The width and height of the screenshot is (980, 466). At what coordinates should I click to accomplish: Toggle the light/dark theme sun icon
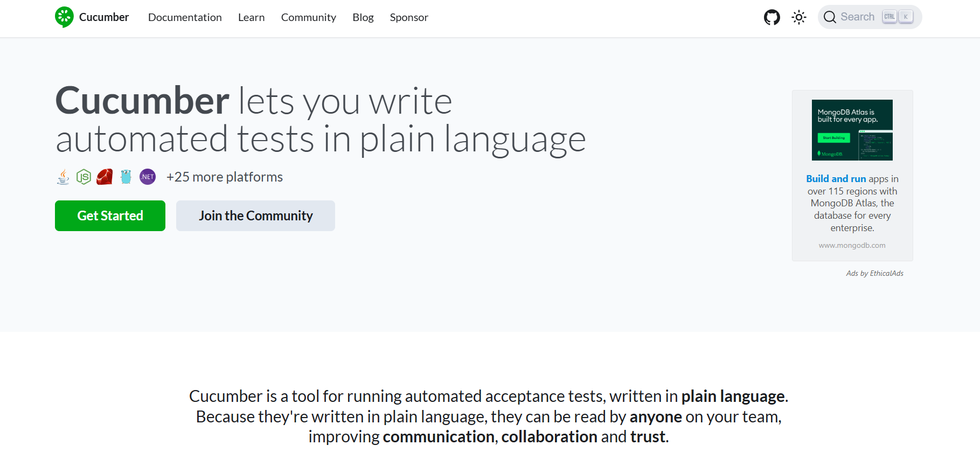(x=798, y=17)
